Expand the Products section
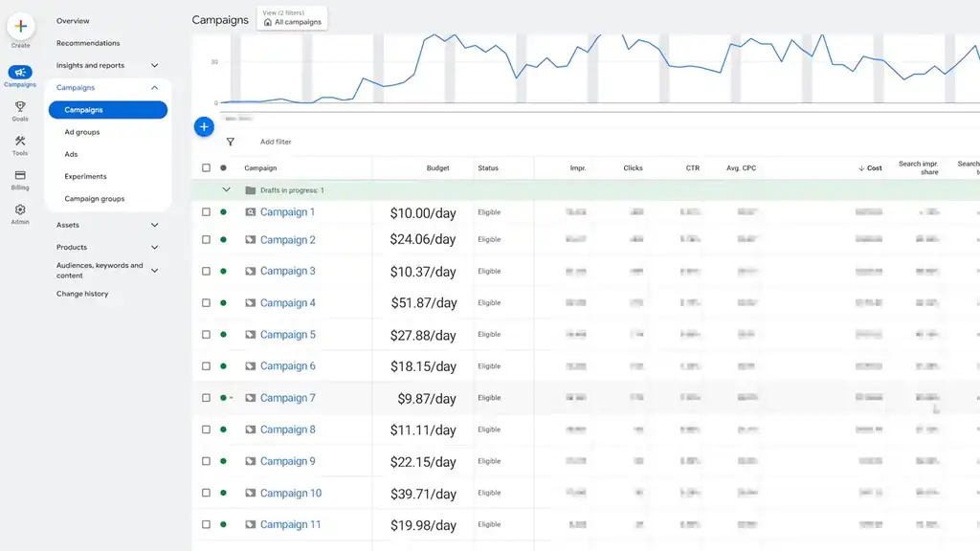980x551 pixels. point(154,248)
